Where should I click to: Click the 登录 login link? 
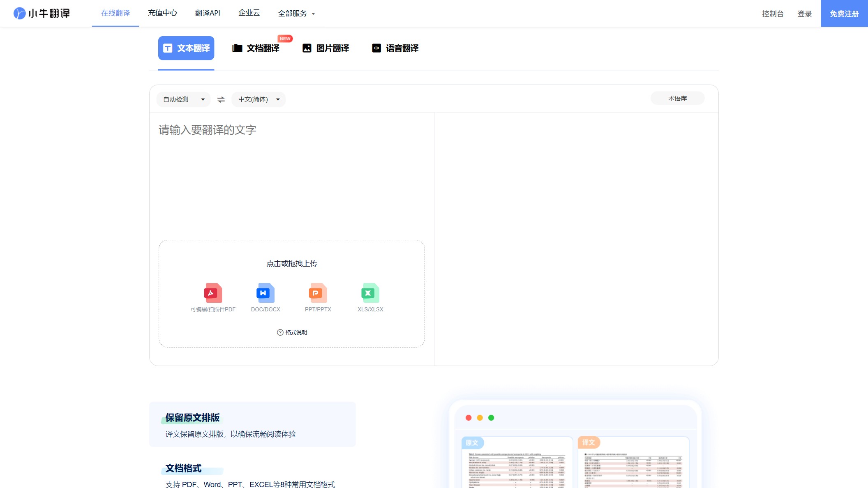[x=805, y=13]
